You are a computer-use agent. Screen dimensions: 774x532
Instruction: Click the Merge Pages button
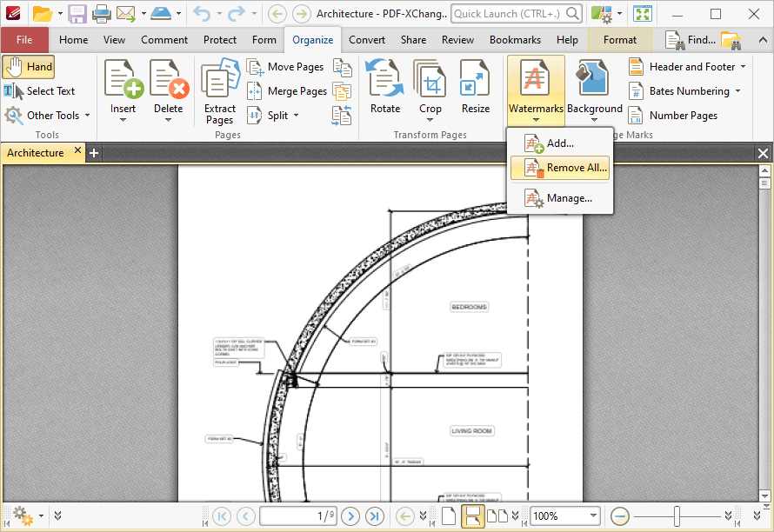pyautogui.click(x=287, y=91)
